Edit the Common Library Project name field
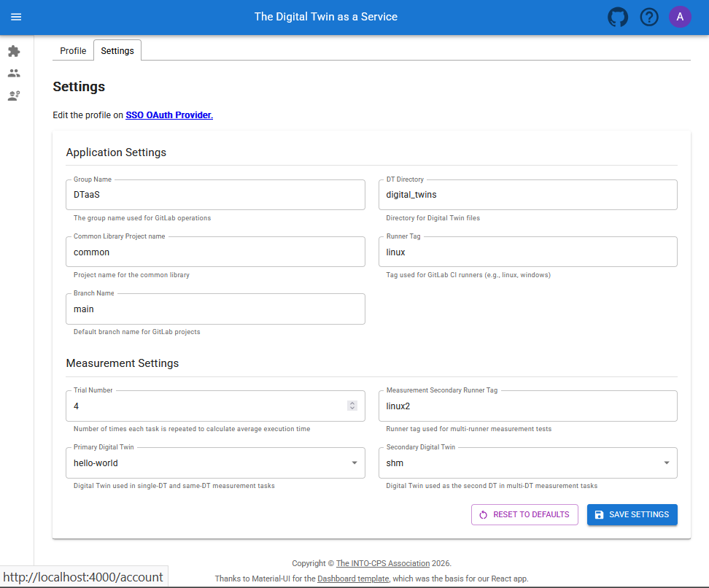709x588 pixels. point(215,252)
